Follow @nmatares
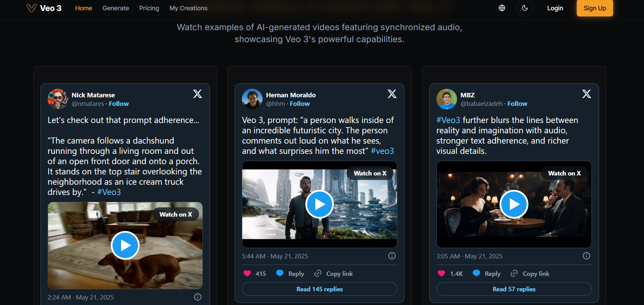 [119, 103]
